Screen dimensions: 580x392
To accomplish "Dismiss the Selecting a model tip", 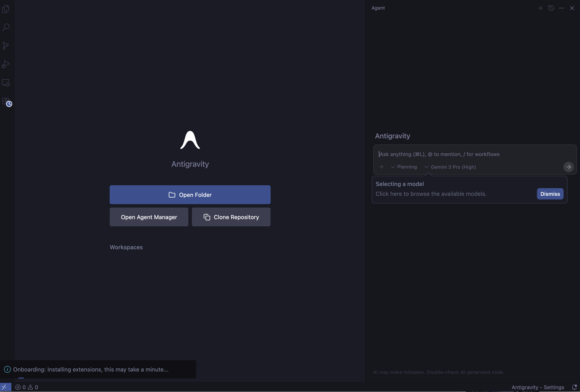I will point(550,194).
